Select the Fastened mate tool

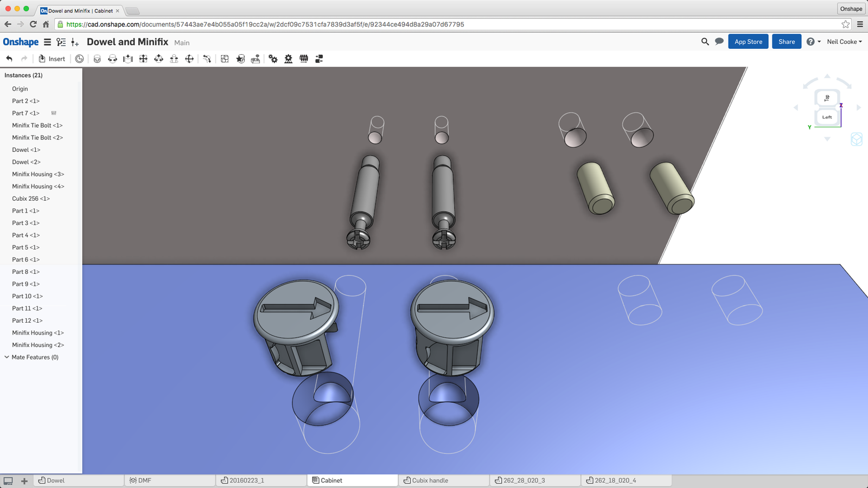(x=97, y=59)
